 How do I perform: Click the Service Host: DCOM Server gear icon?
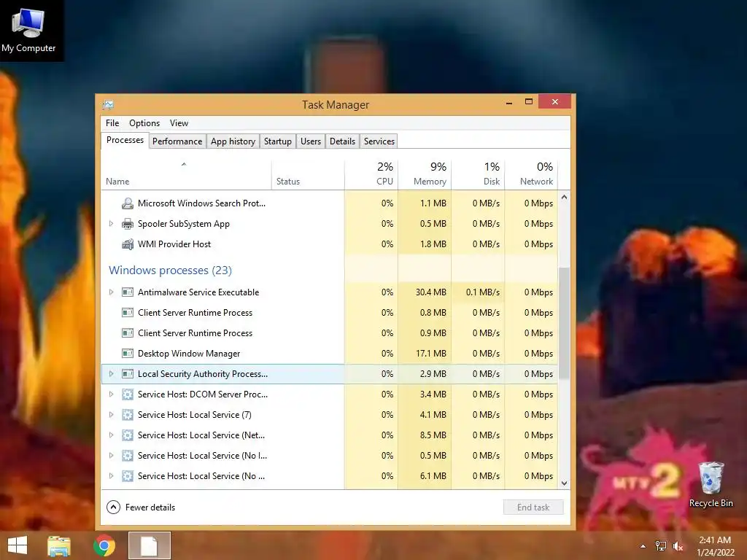tap(127, 394)
